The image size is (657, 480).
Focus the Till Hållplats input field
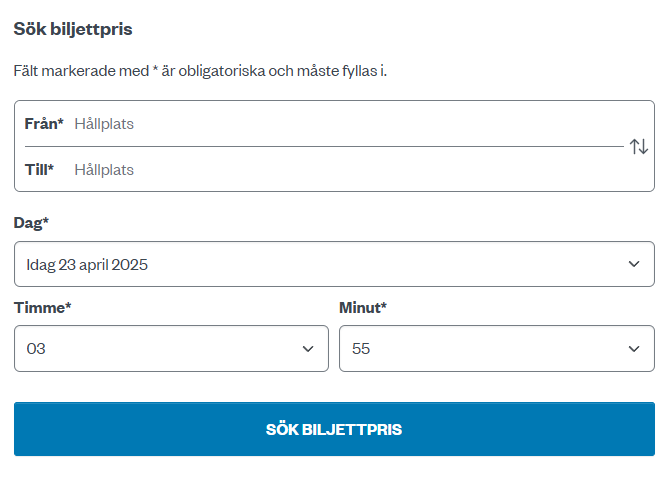pos(348,170)
